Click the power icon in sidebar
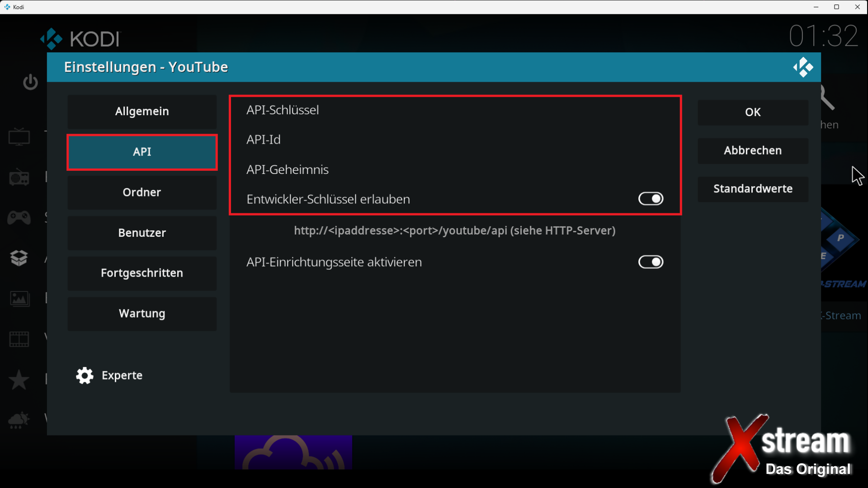 click(30, 82)
